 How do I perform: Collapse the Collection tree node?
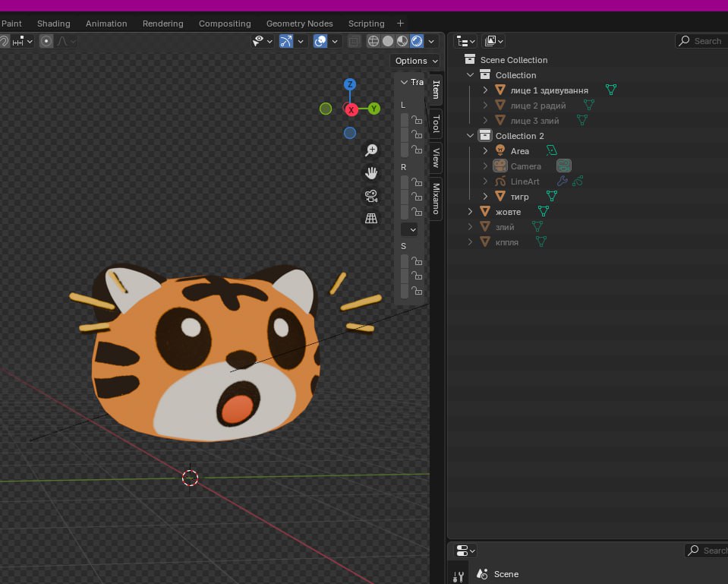[x=471, y=74]
